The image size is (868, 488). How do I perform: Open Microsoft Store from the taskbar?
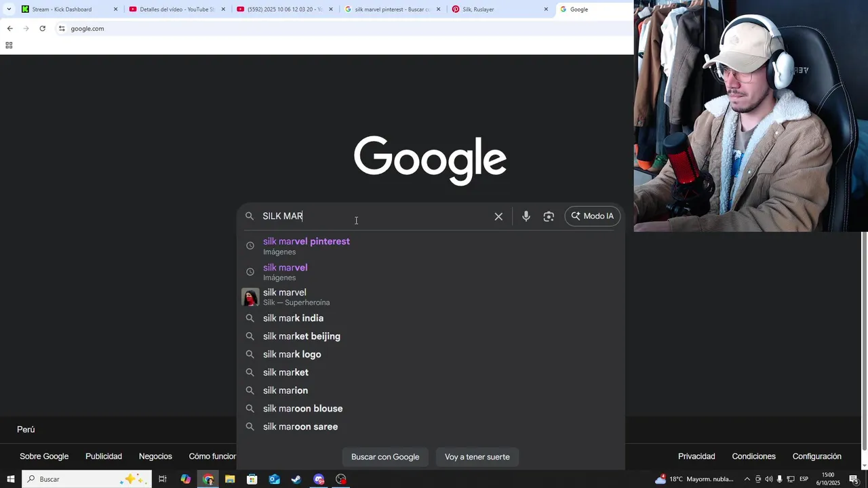click(252, 479)
